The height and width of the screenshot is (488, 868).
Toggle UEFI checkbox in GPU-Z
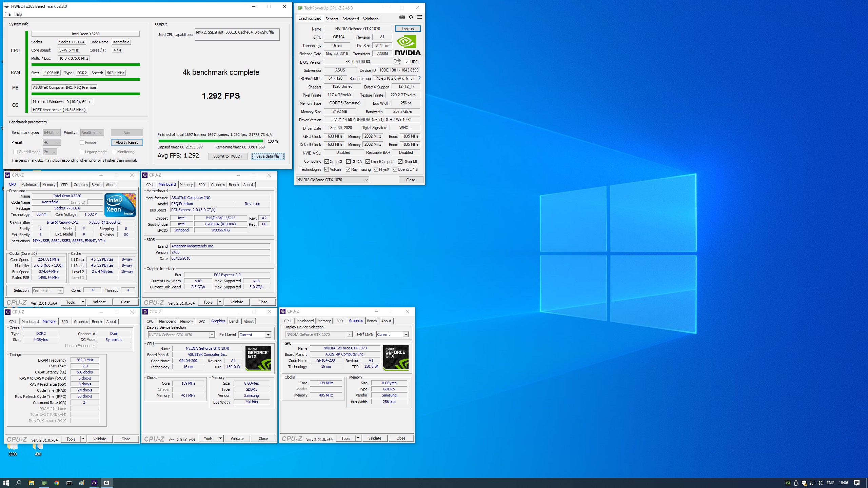(407, 62)
